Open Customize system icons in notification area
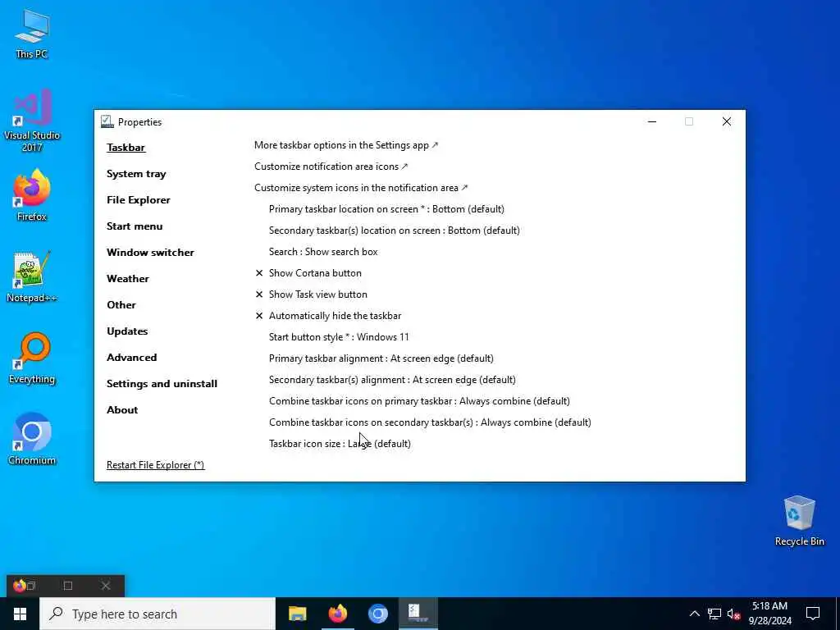The width and height of the screenshot is (840, 630). tap(361, 188)
